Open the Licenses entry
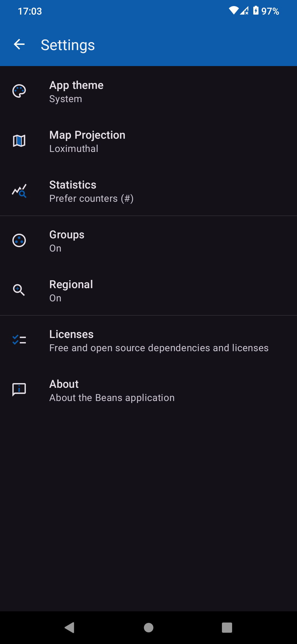The image size is (297, 644). [159, 341]
